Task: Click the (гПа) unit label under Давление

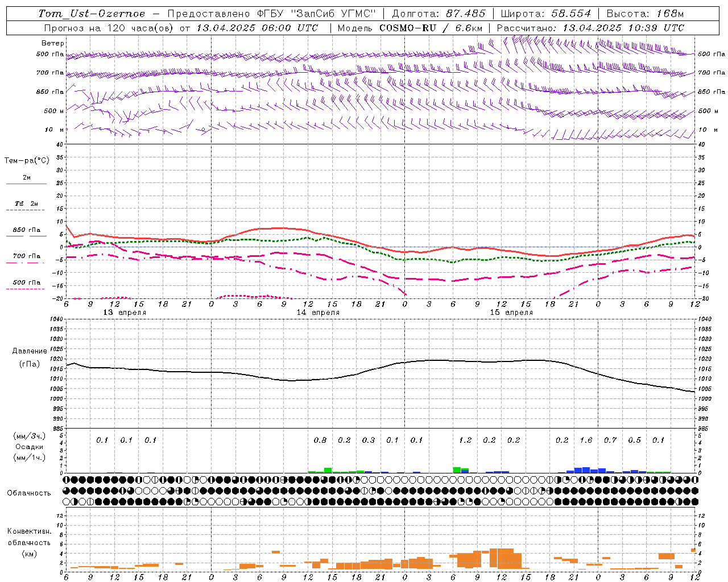Action: tap(30, 364)
